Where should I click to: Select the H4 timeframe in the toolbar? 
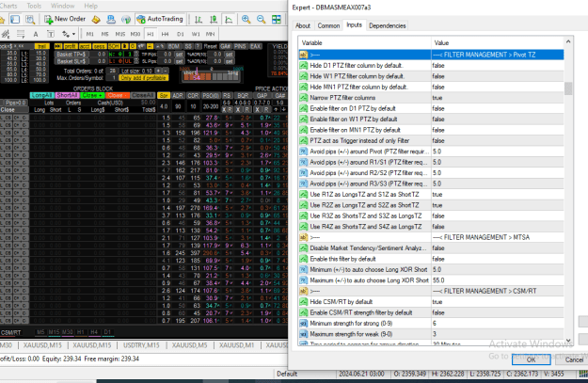(165, 34)
